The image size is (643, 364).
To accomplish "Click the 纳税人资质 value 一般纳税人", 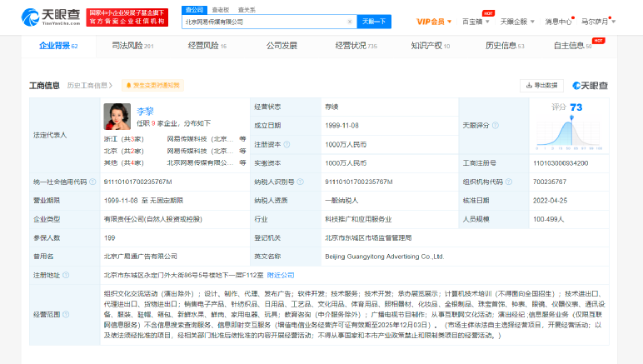I will [x=341, y=201].
